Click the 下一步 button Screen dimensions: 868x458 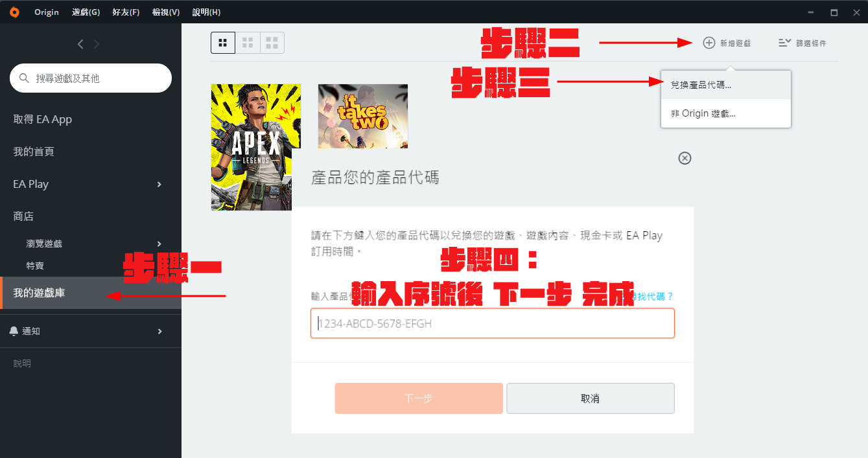tap(419, 398)
